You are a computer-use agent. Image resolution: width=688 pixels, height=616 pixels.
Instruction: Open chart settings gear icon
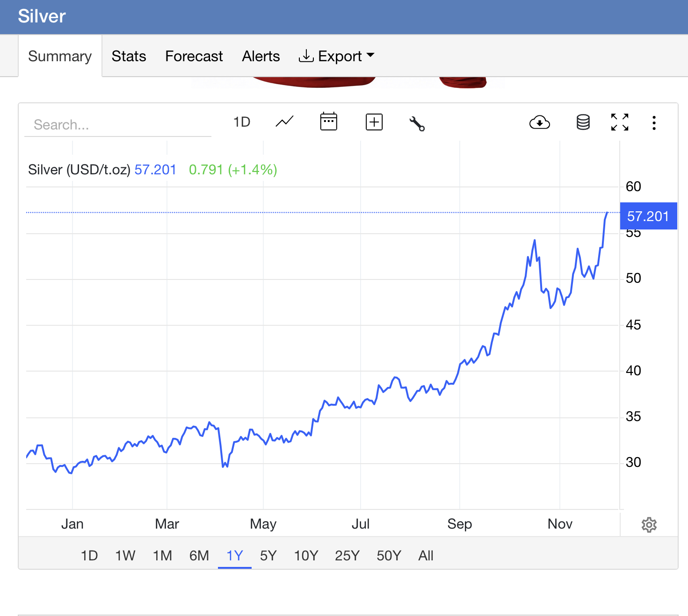tap(649, 525)
